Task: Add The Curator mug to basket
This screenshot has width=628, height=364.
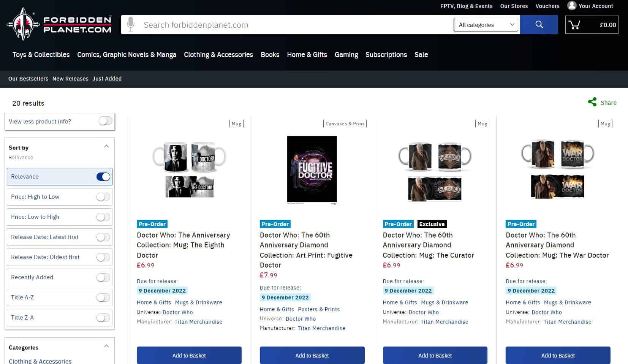Action: [435, 356]
